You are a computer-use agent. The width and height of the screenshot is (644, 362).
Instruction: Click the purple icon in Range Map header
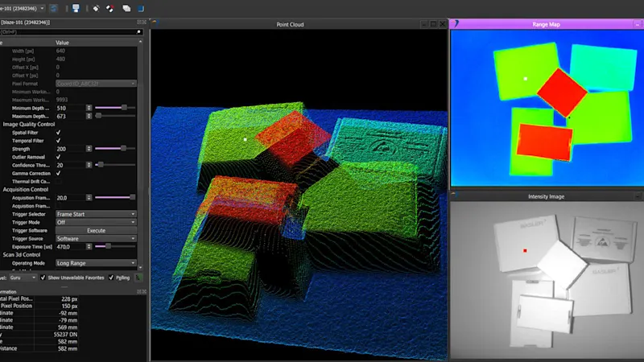[x=457, y=24]
